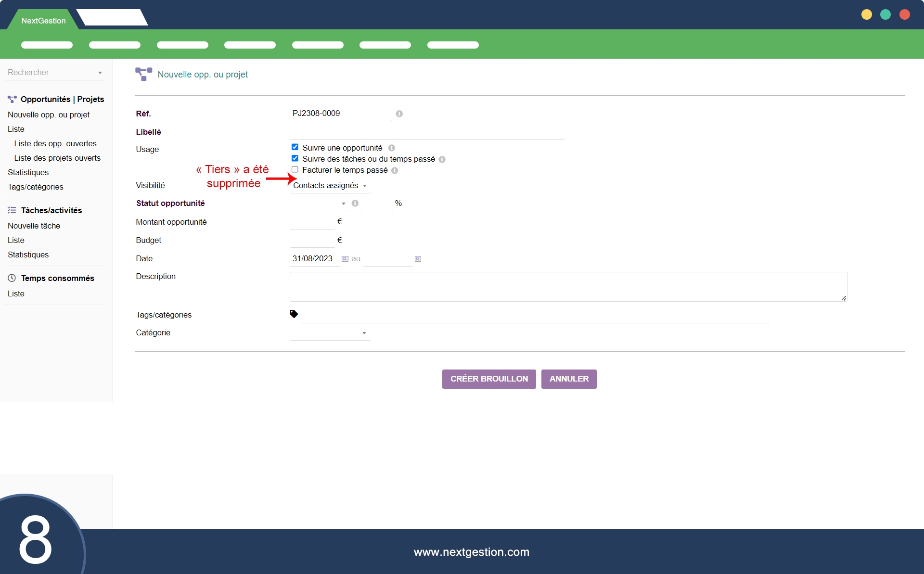Click the project icon beside page title

(x=143, y=74)
